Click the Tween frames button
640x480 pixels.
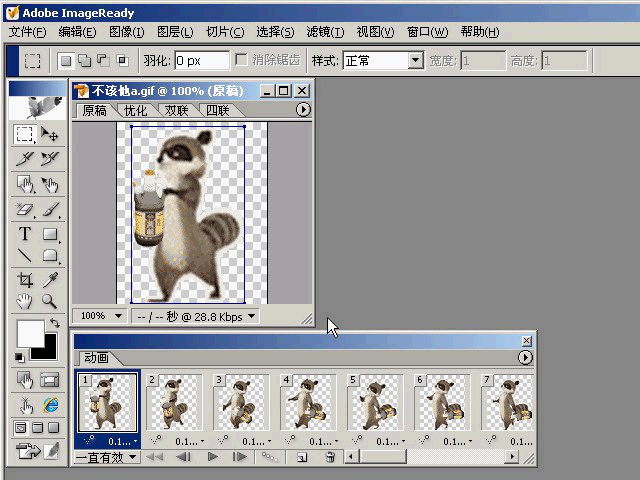[x=269, y=457]
